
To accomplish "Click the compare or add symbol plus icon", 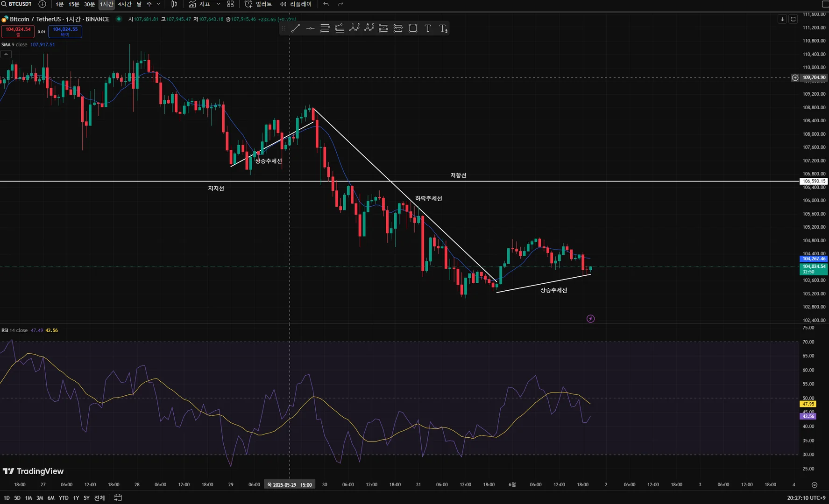I will coord(42,4).
